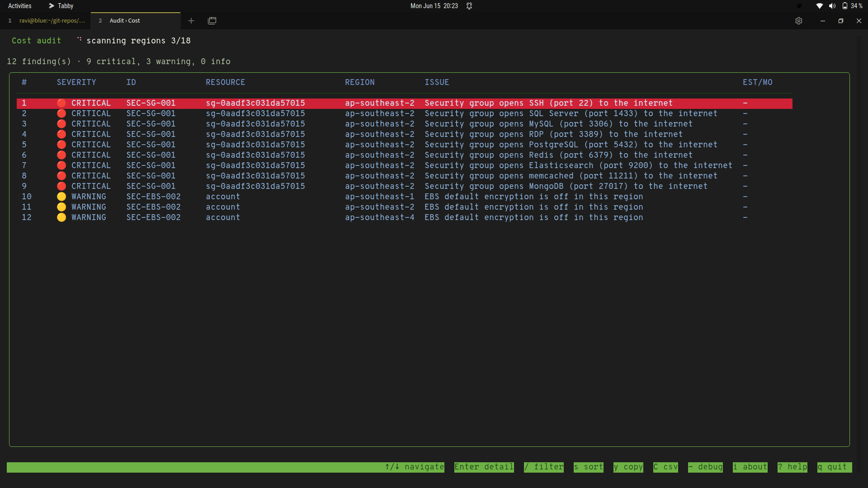Click red critical dot in row 5
868x488 pixels.
pos(61,145)
